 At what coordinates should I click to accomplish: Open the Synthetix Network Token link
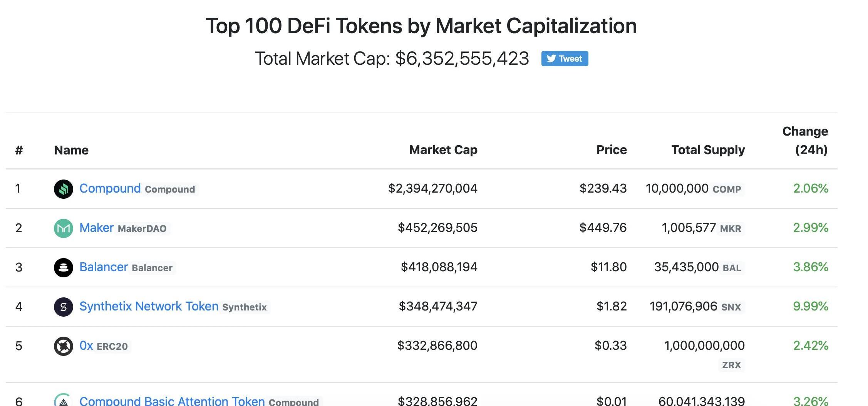pos(149,306)
